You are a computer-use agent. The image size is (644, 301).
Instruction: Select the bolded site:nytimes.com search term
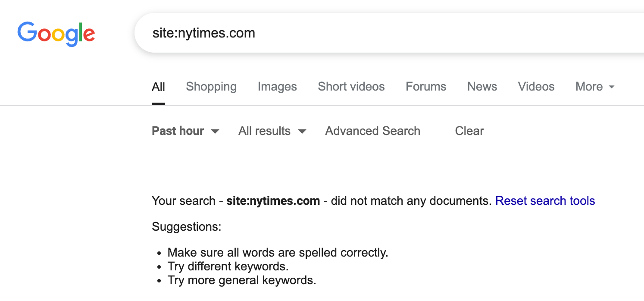(x=273, y=201)
